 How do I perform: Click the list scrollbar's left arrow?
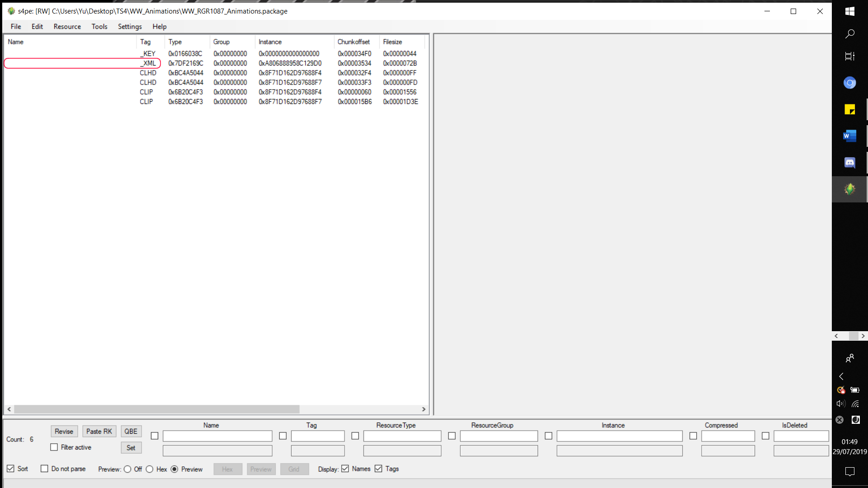click(x=9, y=409)
